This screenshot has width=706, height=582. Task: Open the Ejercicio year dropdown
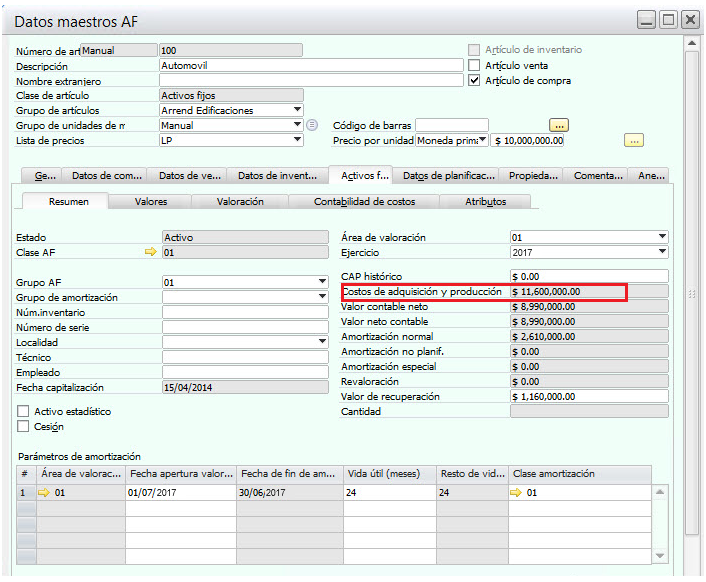(662, 252)
